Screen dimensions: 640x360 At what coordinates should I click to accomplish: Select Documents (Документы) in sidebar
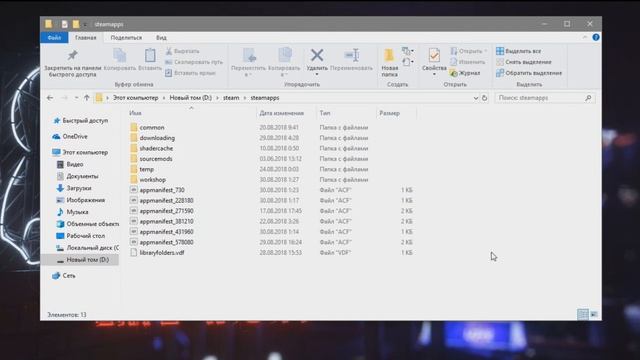point(78,176)
